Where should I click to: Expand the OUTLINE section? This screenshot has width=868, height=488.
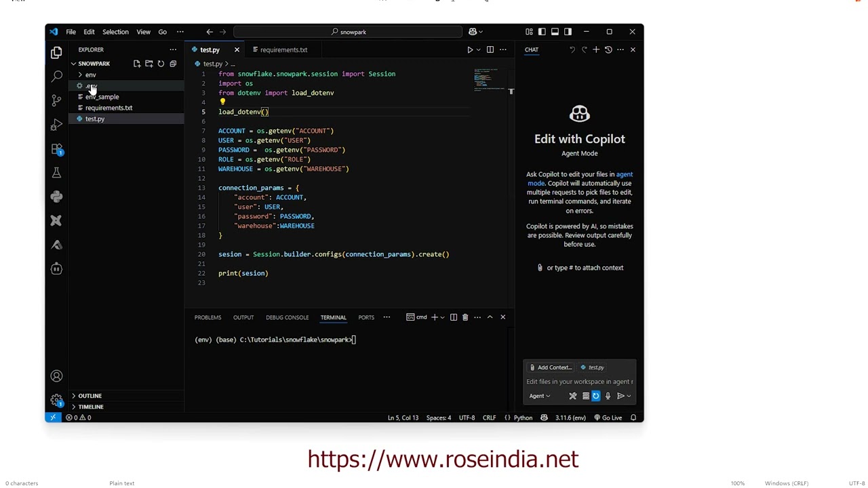pos(90,396)
